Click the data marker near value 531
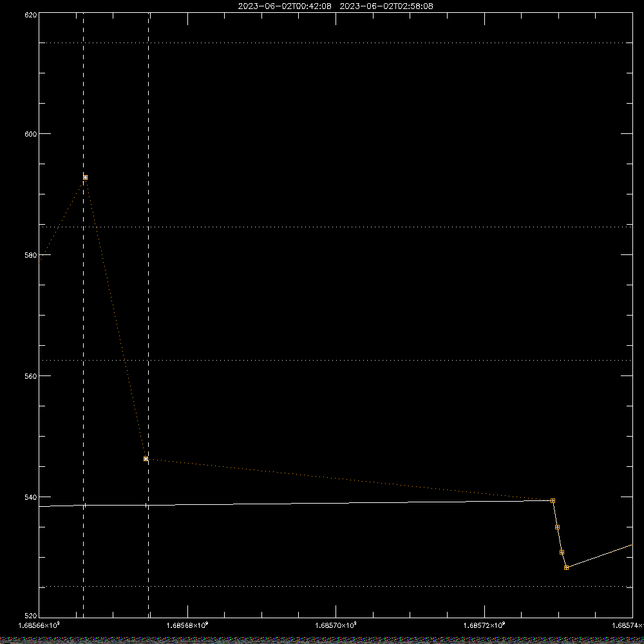This screenshot has width=644, height=644. 562,552
